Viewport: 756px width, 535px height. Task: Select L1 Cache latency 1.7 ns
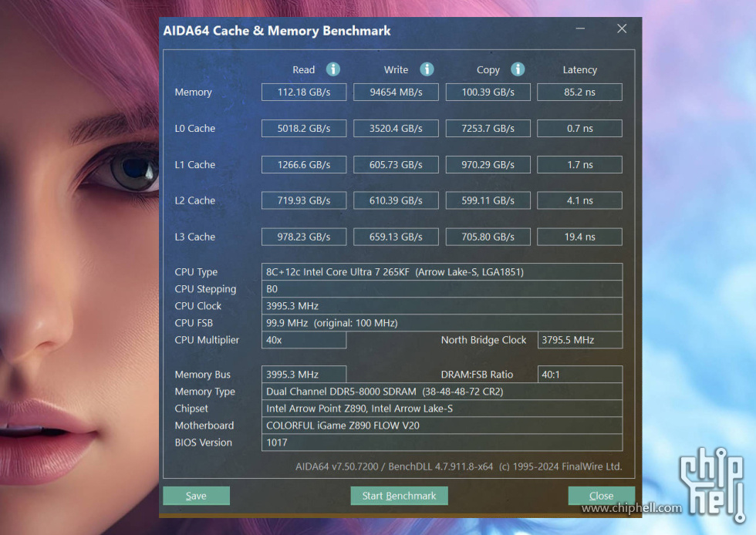tap(579, 164)
